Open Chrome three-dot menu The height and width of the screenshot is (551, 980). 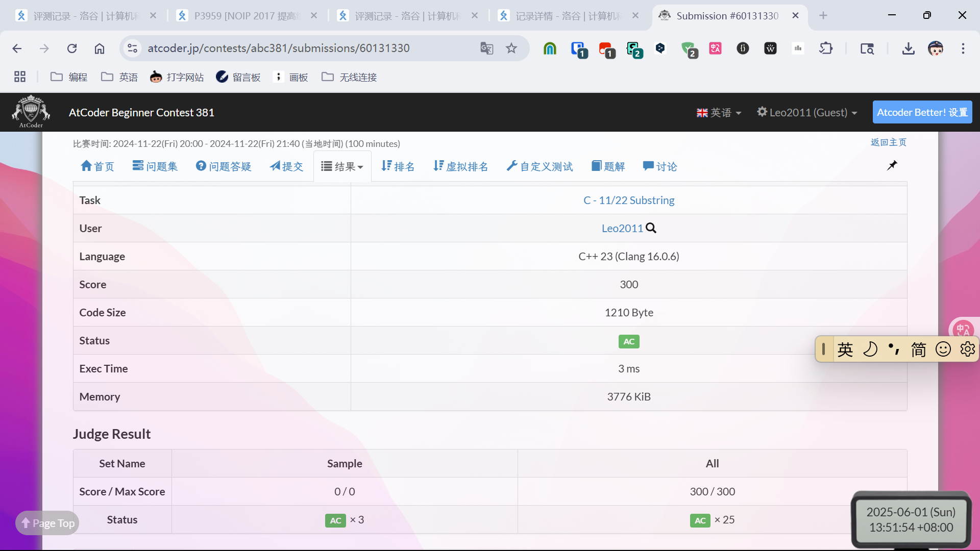click(963, 48)
